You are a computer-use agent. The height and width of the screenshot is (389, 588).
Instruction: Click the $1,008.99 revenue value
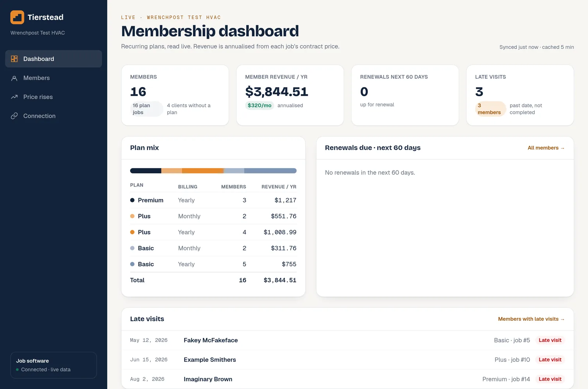pyautogui.click(x=280, y=232)
